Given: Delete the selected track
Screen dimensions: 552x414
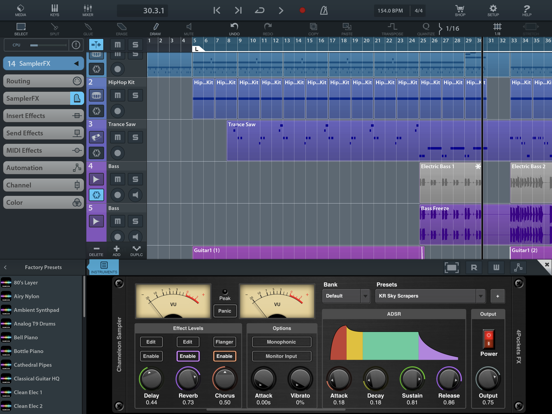Looking at the screenshot, I should (96, 251).
